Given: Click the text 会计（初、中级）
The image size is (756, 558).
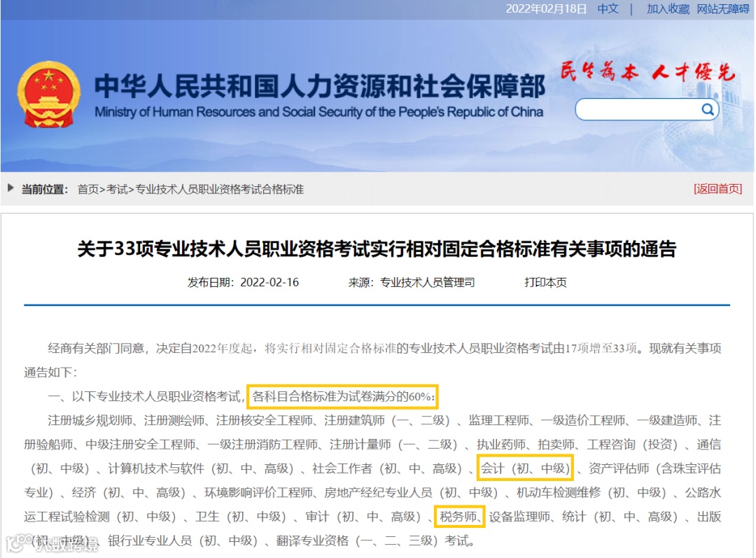Looking at the screenshot, I should (525, 468).
